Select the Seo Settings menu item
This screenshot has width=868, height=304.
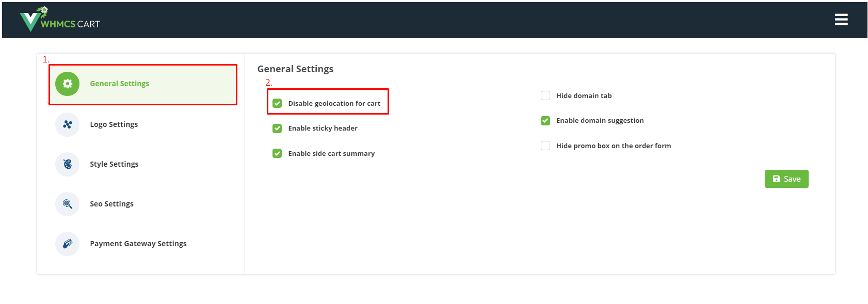click(x=111, y=204)
